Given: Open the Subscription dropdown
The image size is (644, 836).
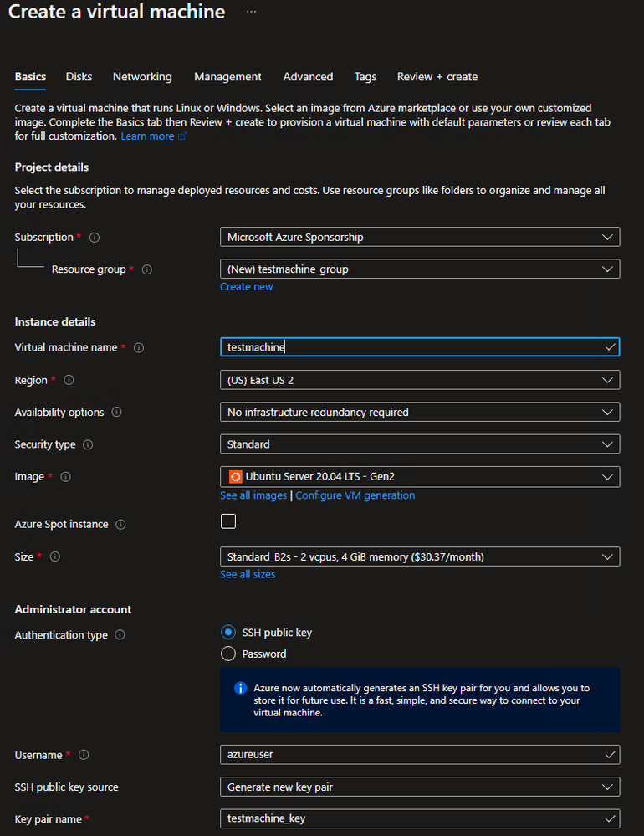Looking at the screenshot, I should 420,238.
